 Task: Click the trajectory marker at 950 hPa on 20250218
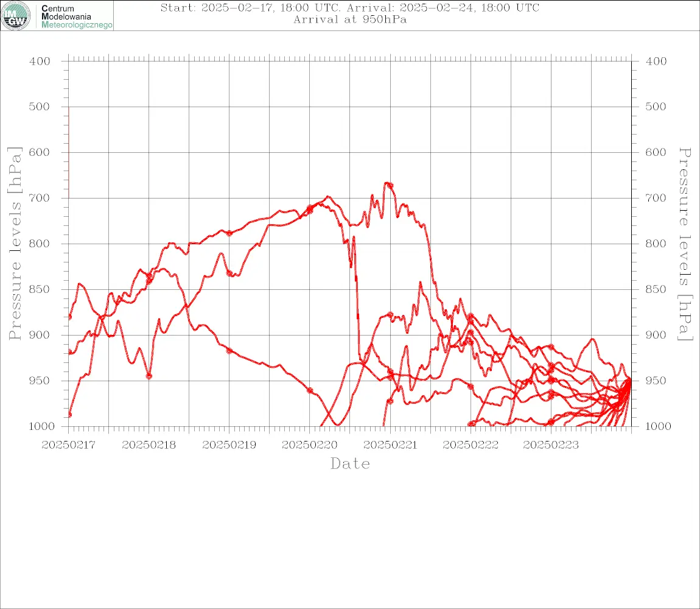click(149, 376)
